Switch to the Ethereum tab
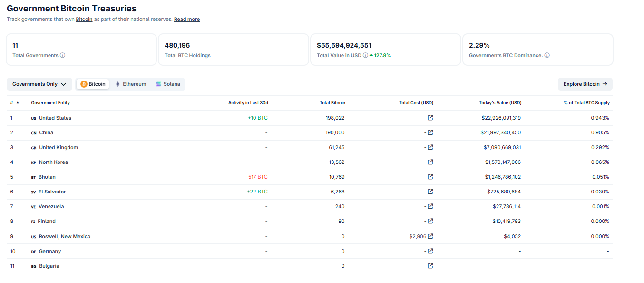Screen dimensions: 644x283 click(130, 84)
